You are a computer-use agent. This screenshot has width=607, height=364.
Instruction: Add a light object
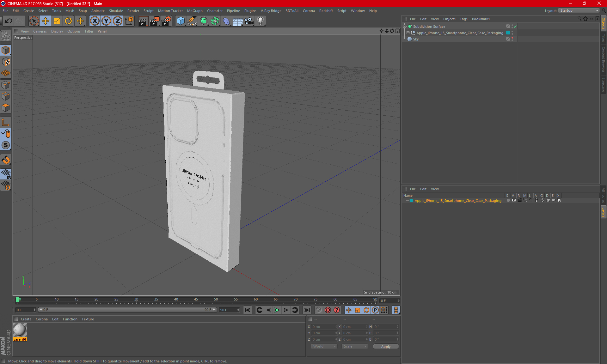(x=261, y=21)
